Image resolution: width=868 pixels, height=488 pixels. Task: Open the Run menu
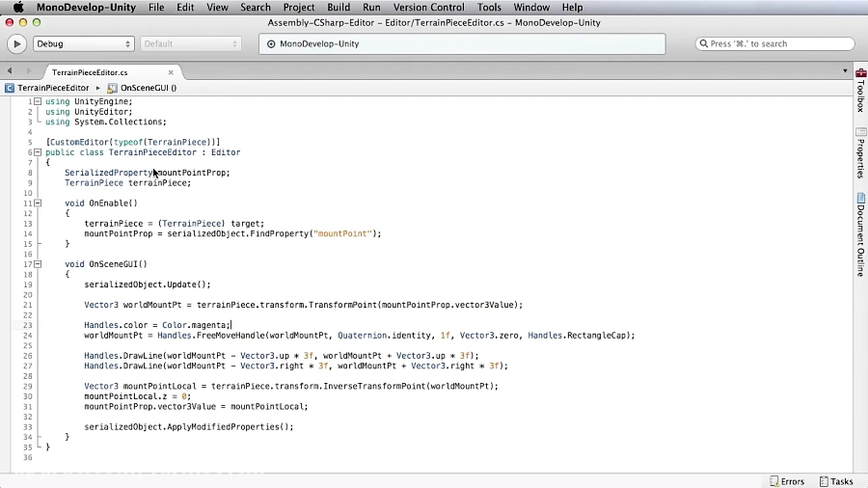371,7
